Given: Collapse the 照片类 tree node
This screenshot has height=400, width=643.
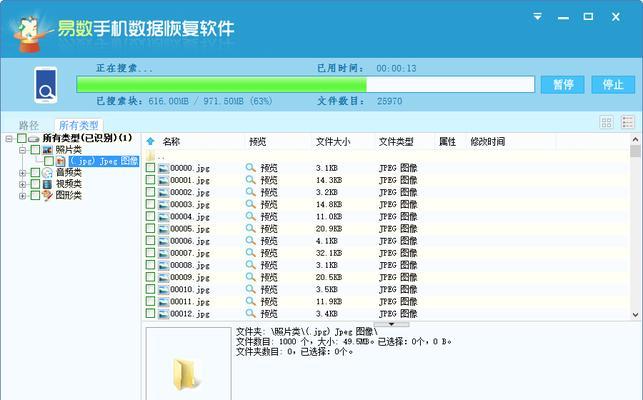Looking at the screenshot, I should pos(23,150).
